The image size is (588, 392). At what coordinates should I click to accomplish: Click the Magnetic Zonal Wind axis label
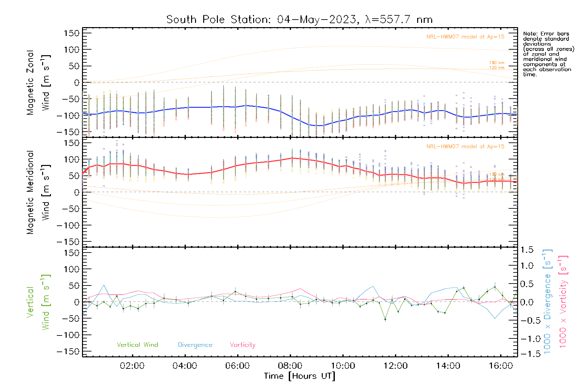click(x=38, y=83)
